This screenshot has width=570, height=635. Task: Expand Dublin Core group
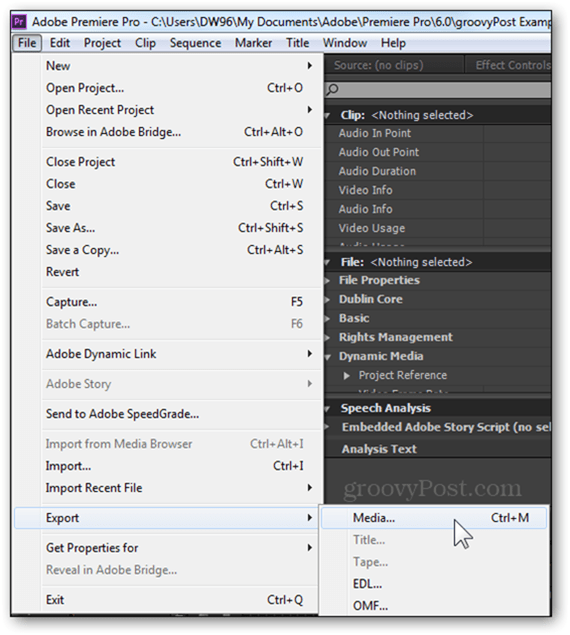pyautogui.click(x=327, y=299)
